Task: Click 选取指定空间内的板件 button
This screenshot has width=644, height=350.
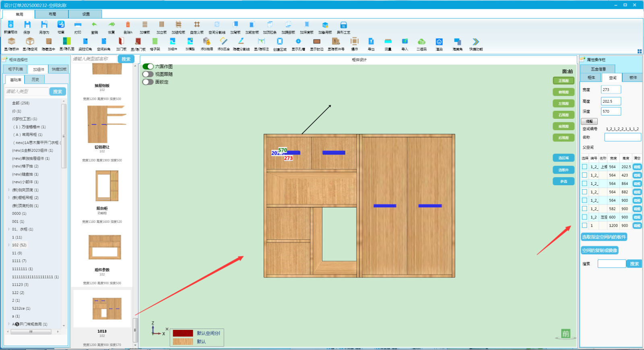Action: [x=604, y=237]
